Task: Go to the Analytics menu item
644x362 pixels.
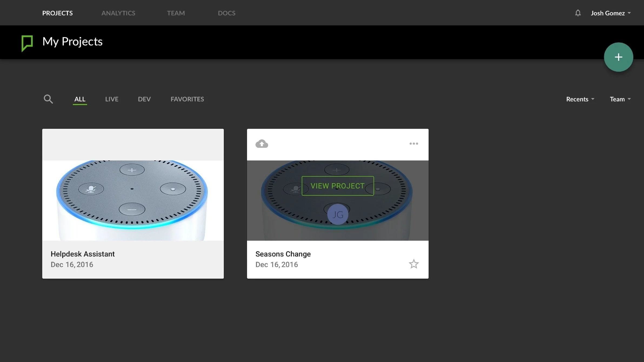Action: coord(118,13)
